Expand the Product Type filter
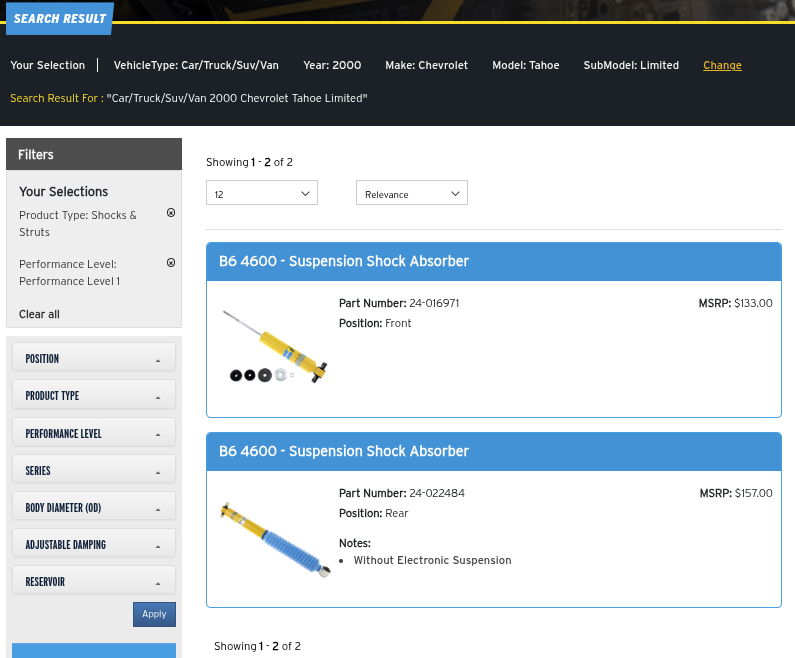The width and height of the screenshot is (795, 658). pos(94,396)
